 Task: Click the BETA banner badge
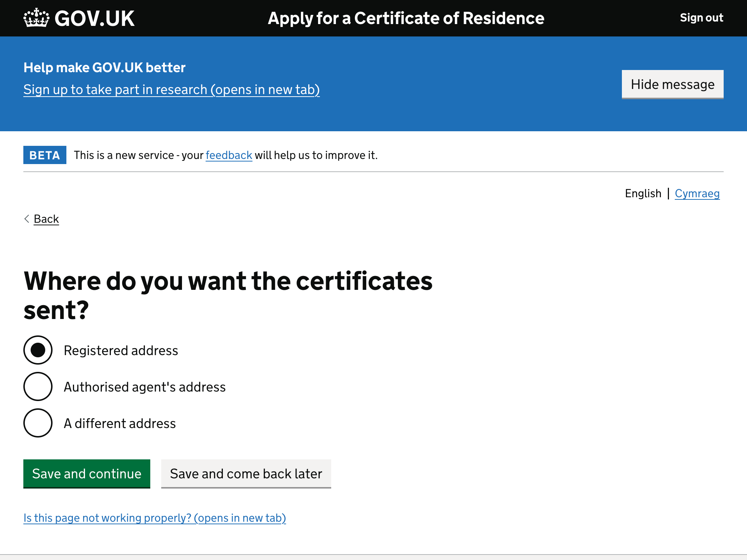[x=44, y=155]
